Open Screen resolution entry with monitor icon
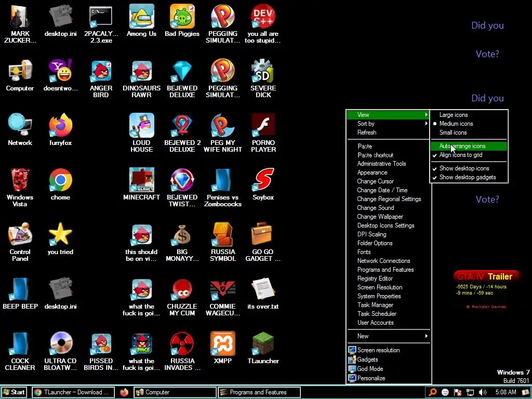The height and width of the screenshot is (399, 532). [x=389, y=350]
